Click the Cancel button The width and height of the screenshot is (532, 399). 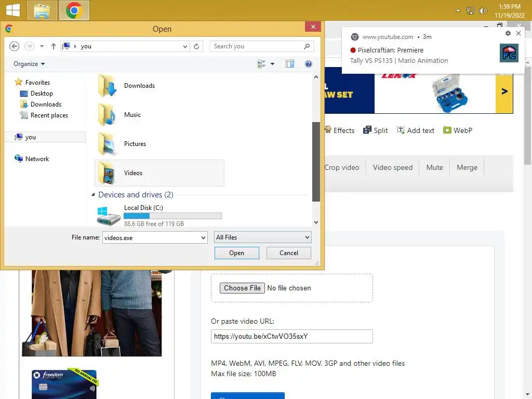point(289,253)
